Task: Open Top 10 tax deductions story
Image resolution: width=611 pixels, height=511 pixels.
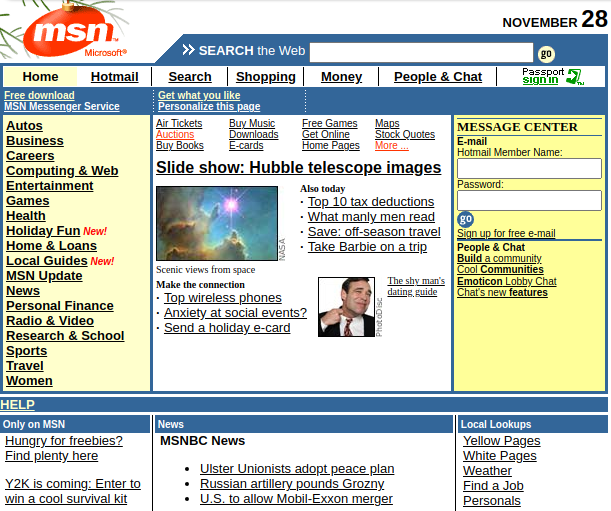Action: [x=371, y=202]
